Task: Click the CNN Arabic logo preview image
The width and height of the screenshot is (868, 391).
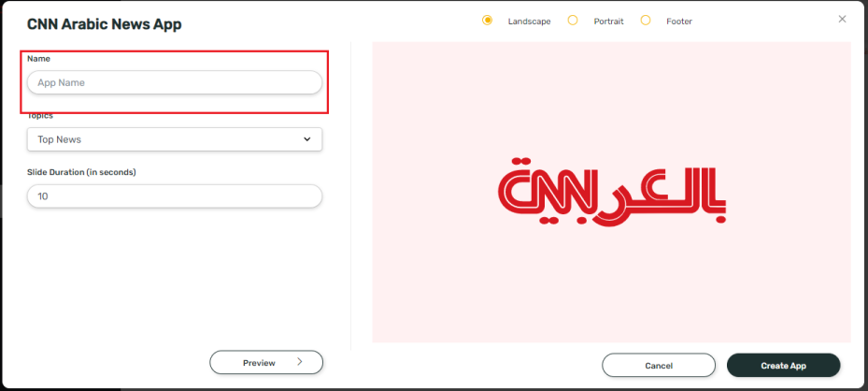Action: [611, 192]
